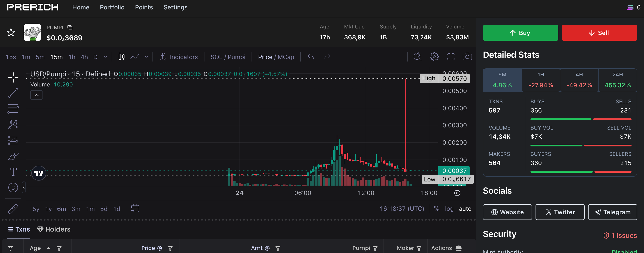This screenshot has height=253, width=644.
Task: Select the 24H stats tab
Action: tap(617, 80)
